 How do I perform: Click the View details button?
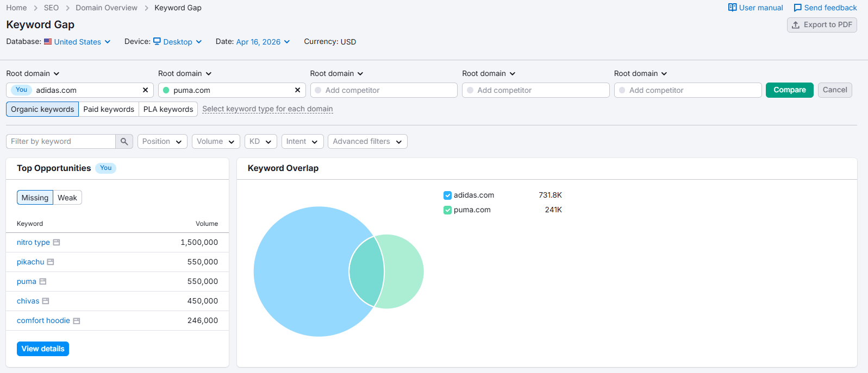[x=43, y=349]
